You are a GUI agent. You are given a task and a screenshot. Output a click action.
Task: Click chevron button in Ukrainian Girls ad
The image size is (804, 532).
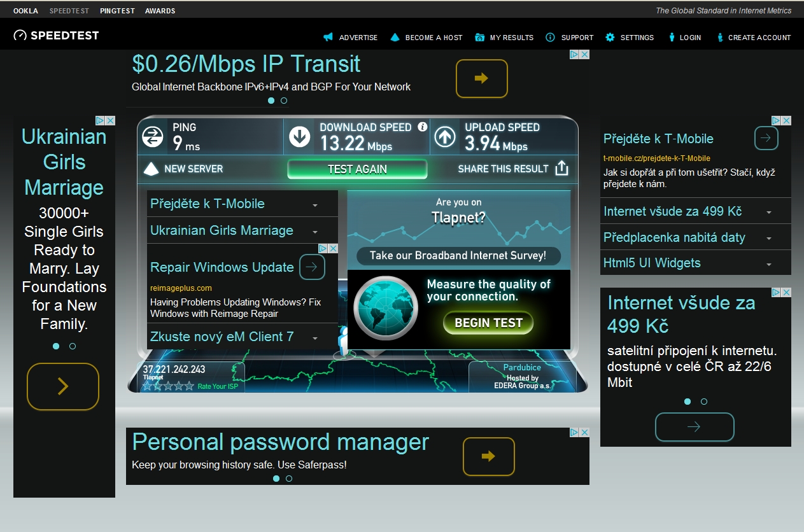click(63, 386)
